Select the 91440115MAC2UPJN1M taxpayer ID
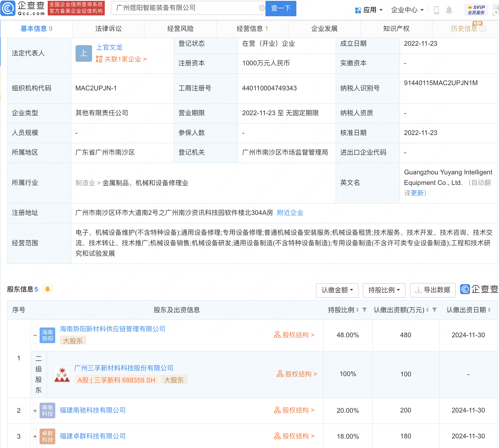Screen dimensions: 499x448 point(441,83)
